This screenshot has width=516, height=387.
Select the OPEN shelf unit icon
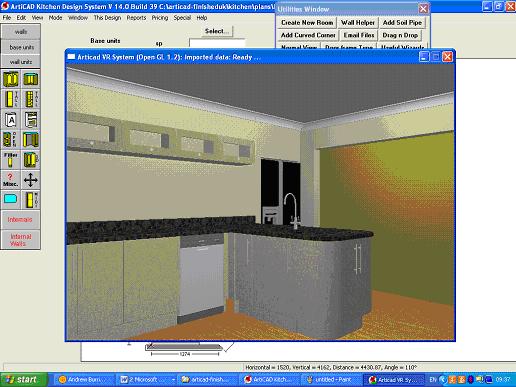point(11,139)
